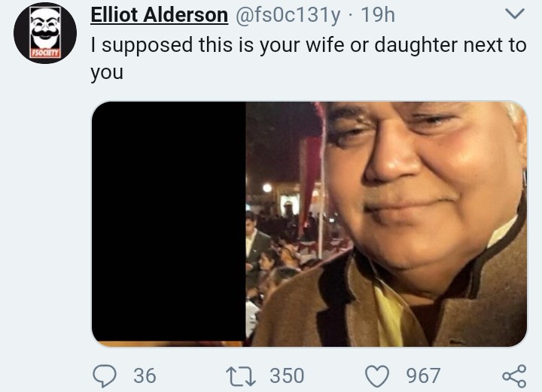Retweet using the retweet arrows icon
The image size is (542, 392).
(x=241, y=376)
